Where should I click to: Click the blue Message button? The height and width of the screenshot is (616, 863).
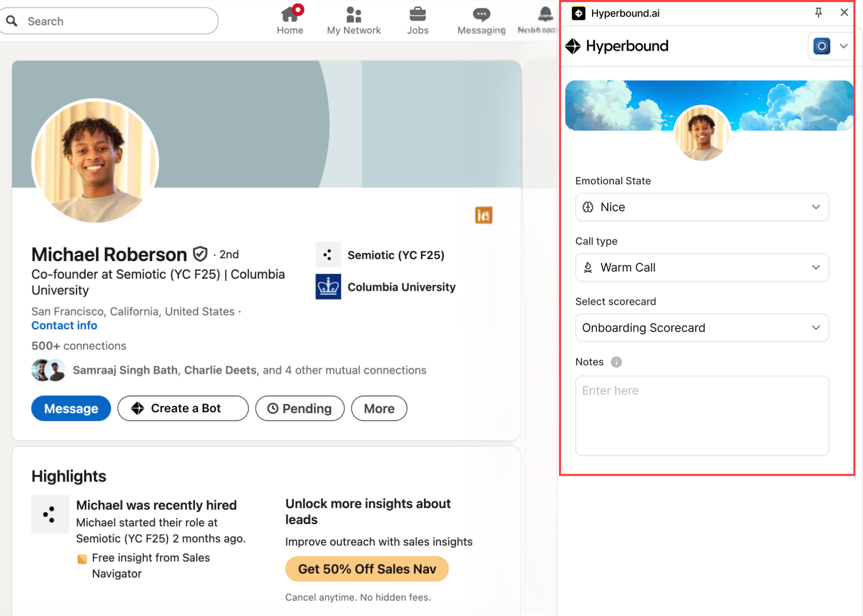(71, 408)
